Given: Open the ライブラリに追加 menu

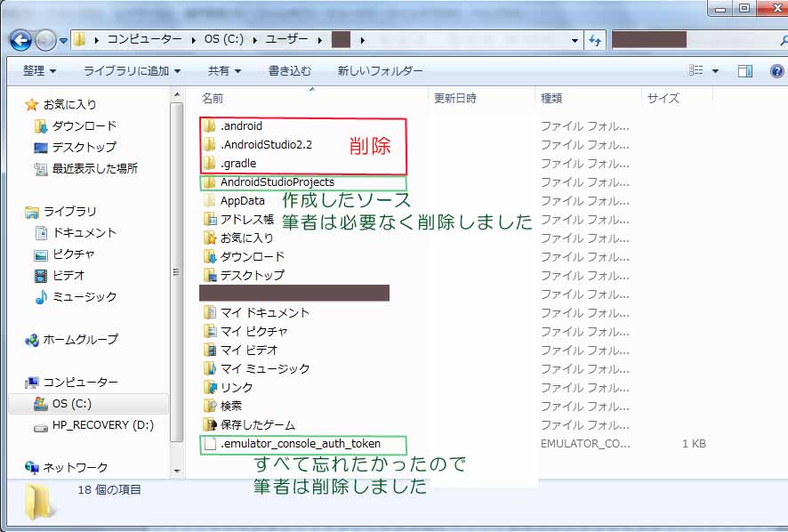Looking at the screenshot, I should (132, 71).
